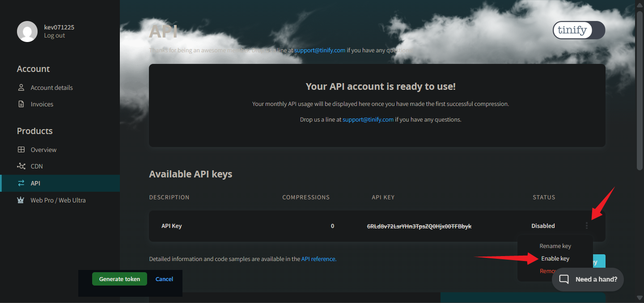Click the Web Pro crown icon
The height and width of the screenshot is (303, 644).
click(21, 200)
